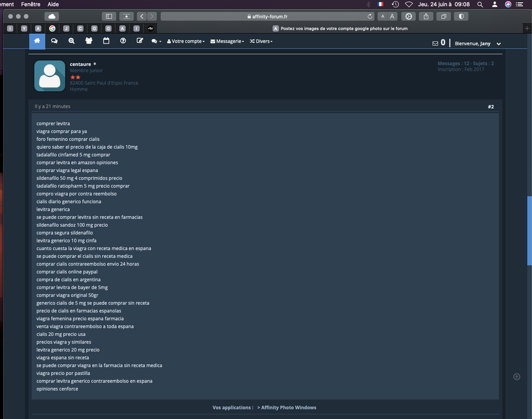Increase text size with large A

392,16
